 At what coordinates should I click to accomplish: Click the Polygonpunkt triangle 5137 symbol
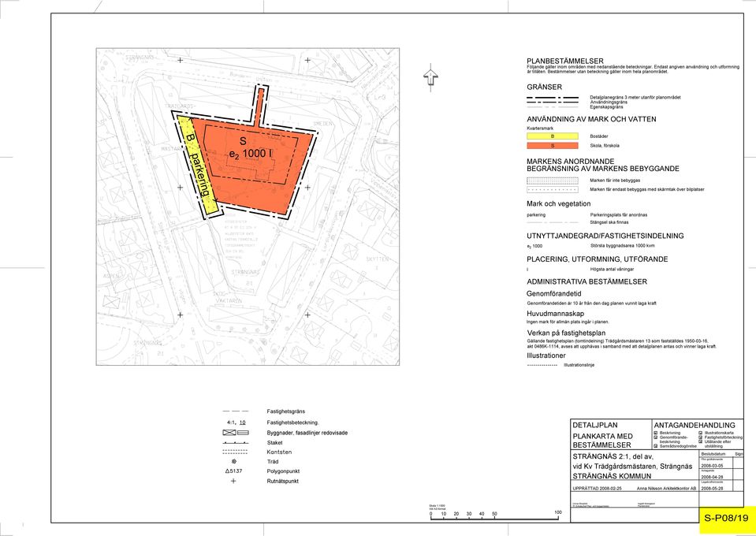tap(234, 471)
